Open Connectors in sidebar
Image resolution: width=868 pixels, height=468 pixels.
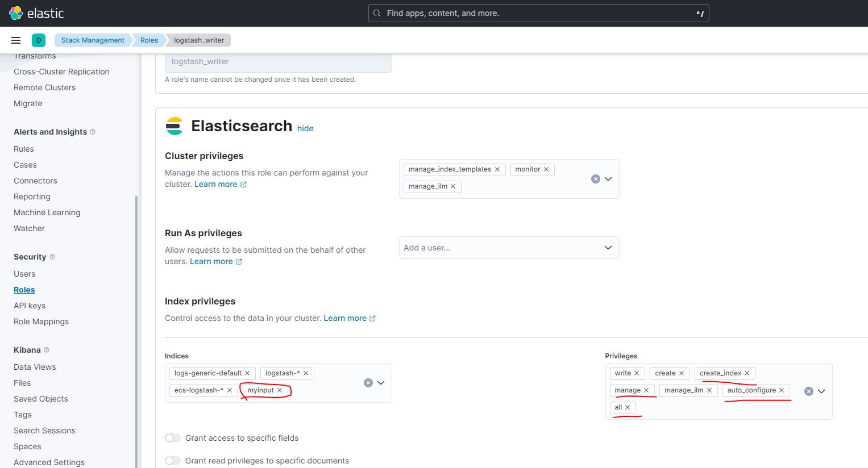[x=35, y=181]
